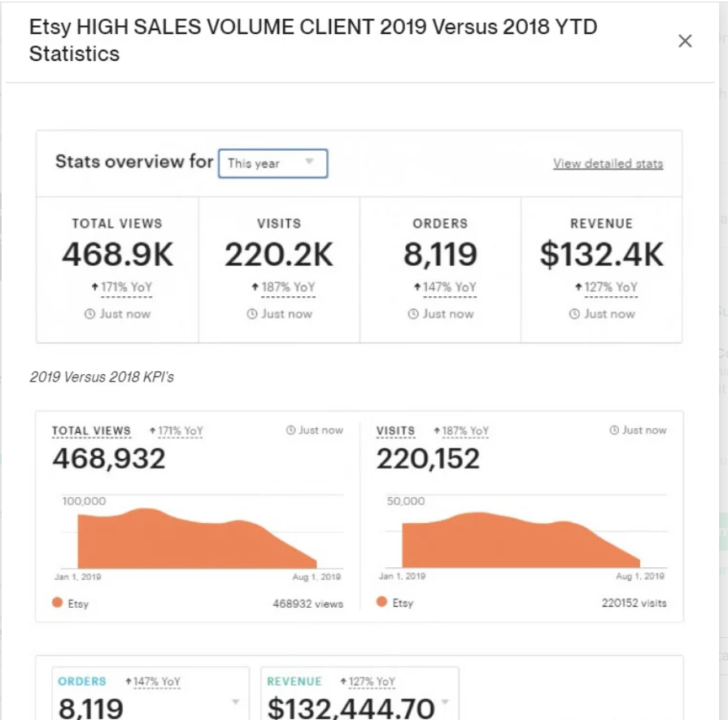Screen dimensions: 728x720
Task: Click the clock icon under Total Views 468.9K
Action: 90,314
